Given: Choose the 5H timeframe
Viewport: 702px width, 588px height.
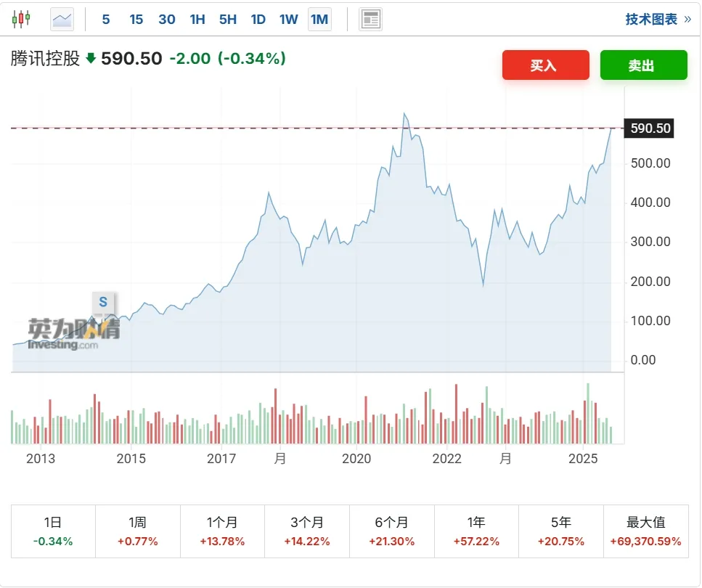Looking at the screenshot, I should pos(228,20).
